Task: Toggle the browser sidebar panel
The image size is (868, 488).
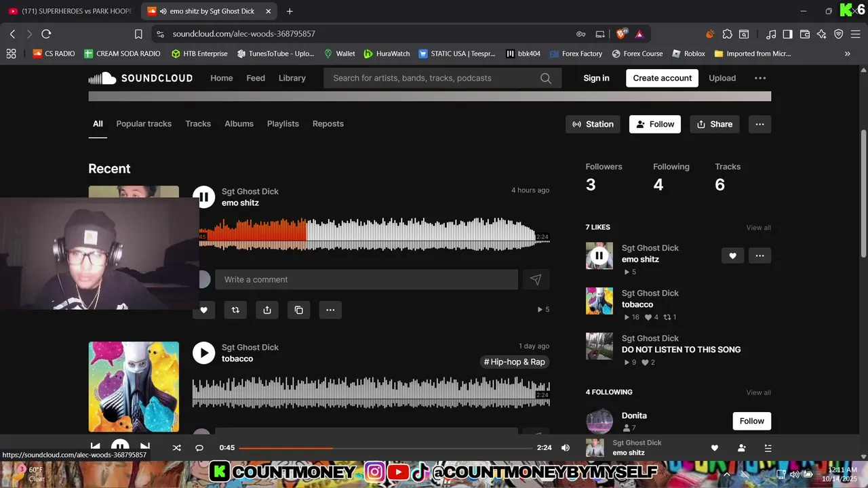Action: 787,34
